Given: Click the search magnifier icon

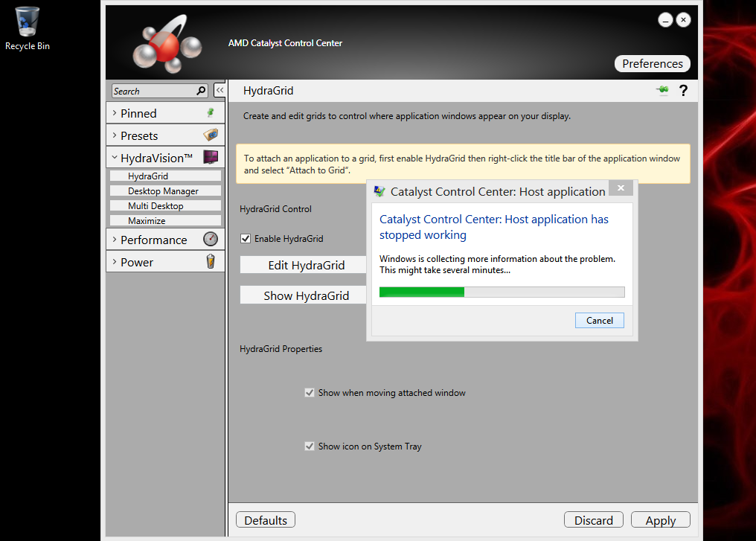Looking at the screenshot, I should 201,91.
